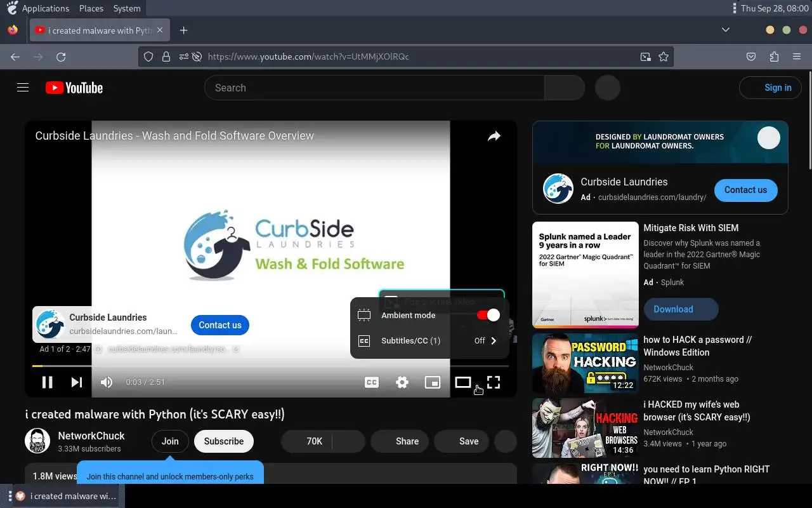The height and width of the screenshot is (508, 812).
Task: Open the password HACK video thumbnail
Action: click(x=585, y=363)
